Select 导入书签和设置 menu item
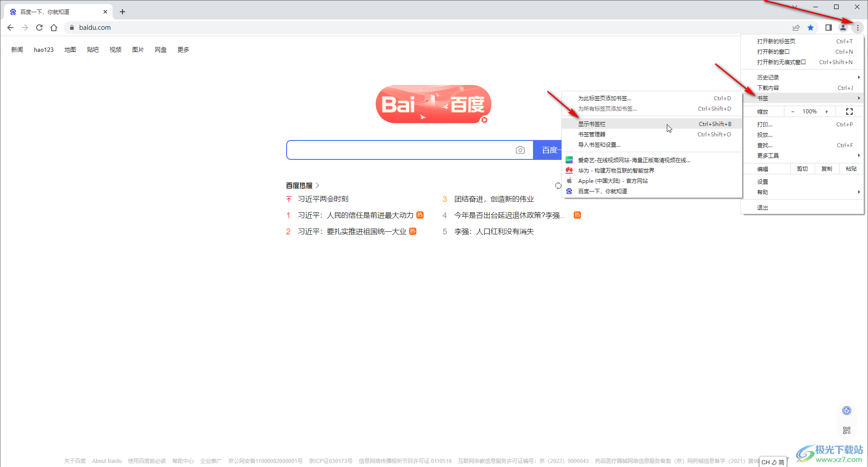This screenshot has width=868, height=467. tap(652, 145)
